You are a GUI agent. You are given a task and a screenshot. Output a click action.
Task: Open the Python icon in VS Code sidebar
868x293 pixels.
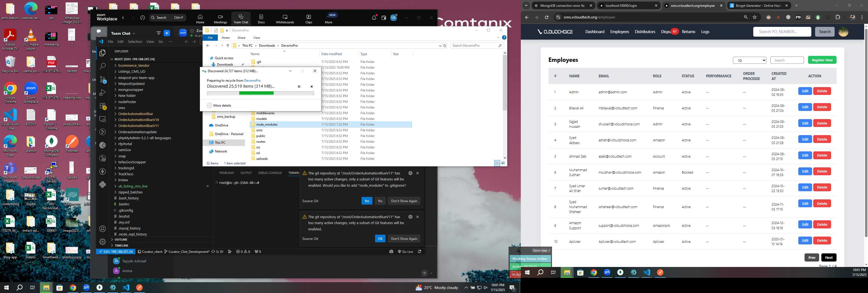(x=103, y=184)
